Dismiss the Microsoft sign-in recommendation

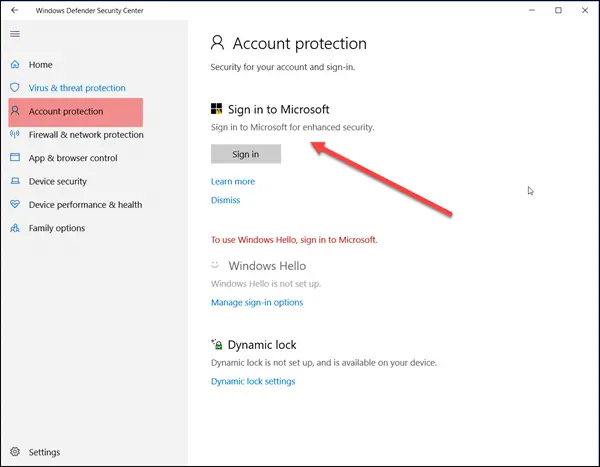tap(225, 200)
